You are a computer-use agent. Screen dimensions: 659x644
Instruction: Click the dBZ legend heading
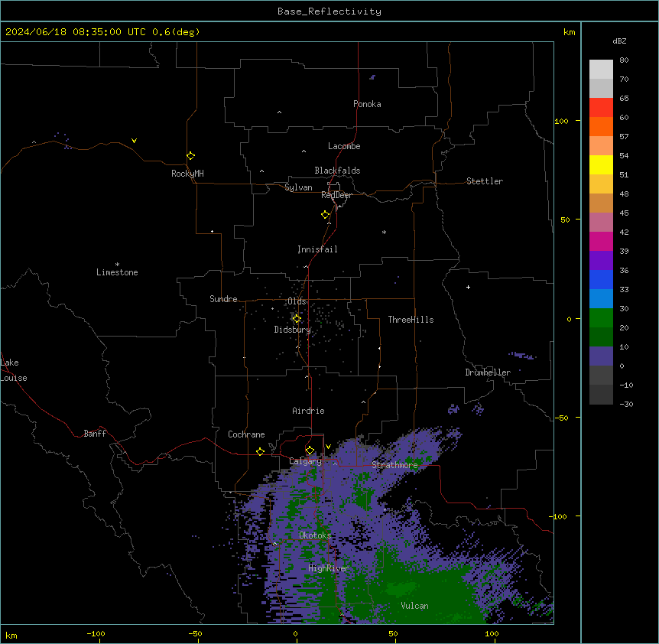point(619,41)
